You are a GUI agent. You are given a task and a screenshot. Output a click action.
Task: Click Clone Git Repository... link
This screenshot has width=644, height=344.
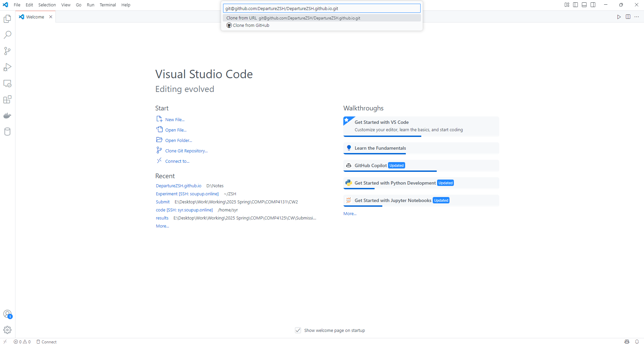coord(186,151)
